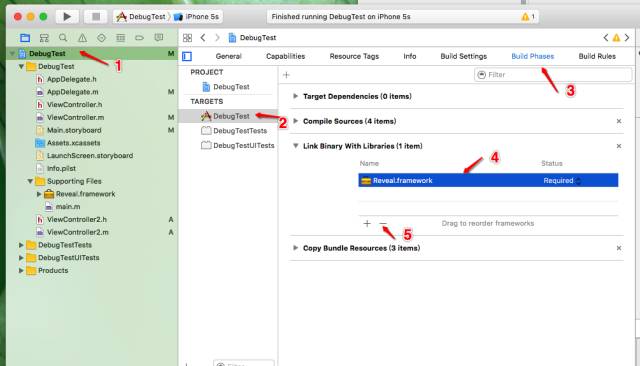Open main.m
The image size is (640, 366).
pyautogui.click(x=63, y=206)
